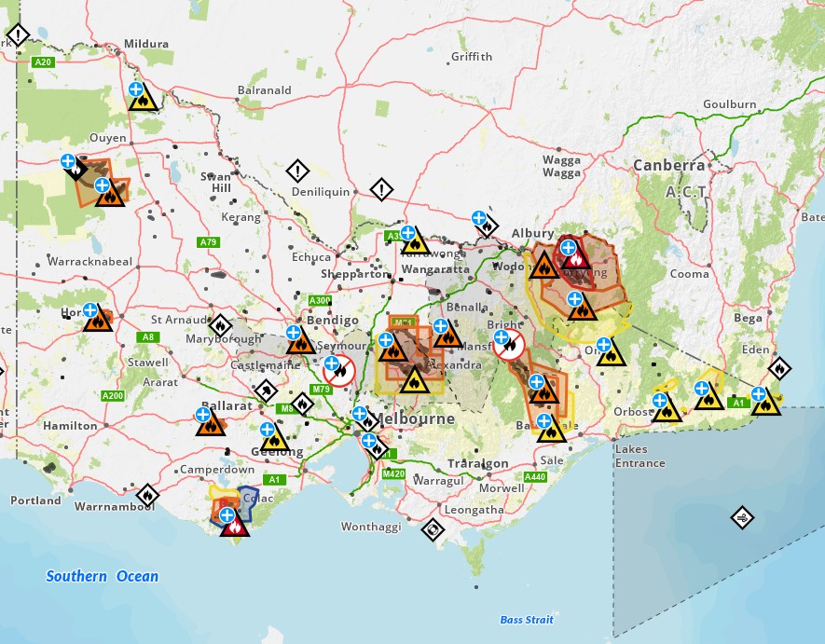
Task: Select the diamond marker south of Leongatha
Action: tap(433, 529)
